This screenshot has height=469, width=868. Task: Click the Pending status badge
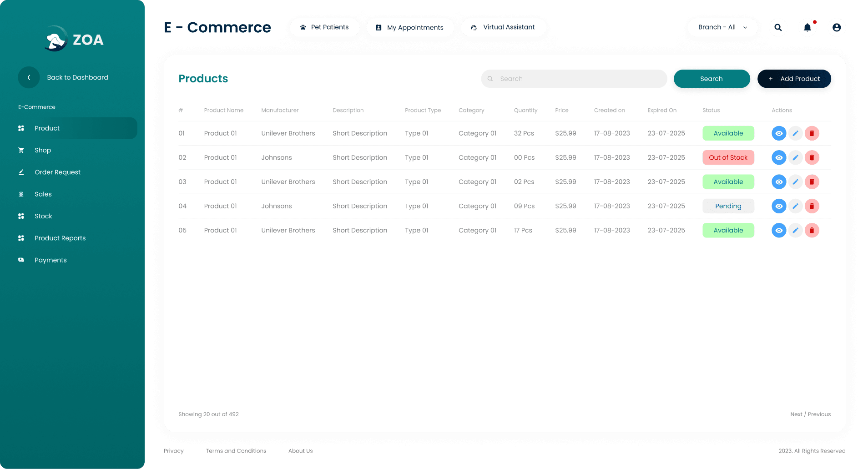pos(728,206)
